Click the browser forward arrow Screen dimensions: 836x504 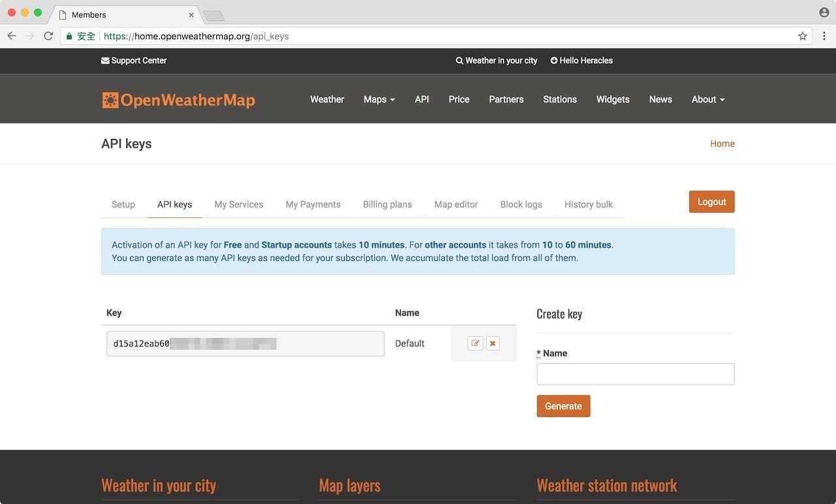point(30,36)
